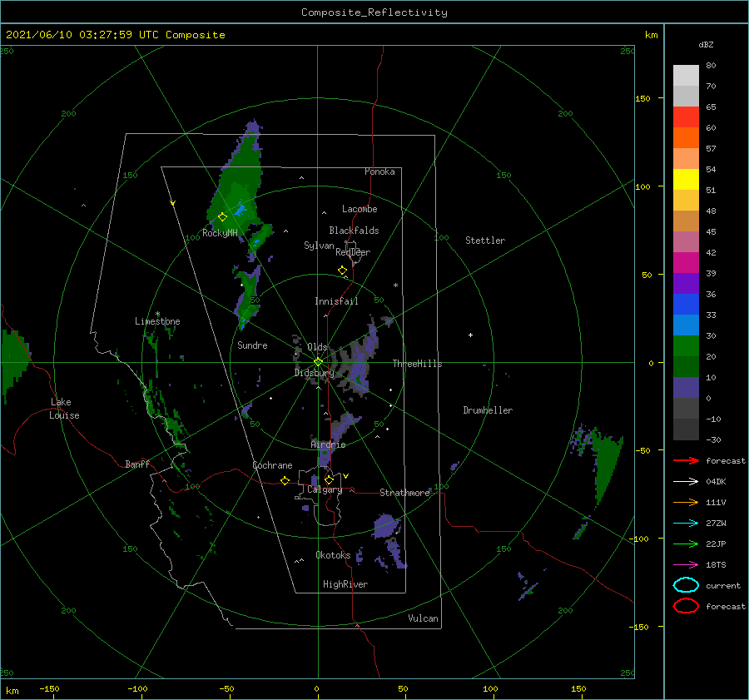The width and height of the screenshot is (749, 700).
Task: Select the bright green swatch between 30 and 20
Action: [686, 345]
